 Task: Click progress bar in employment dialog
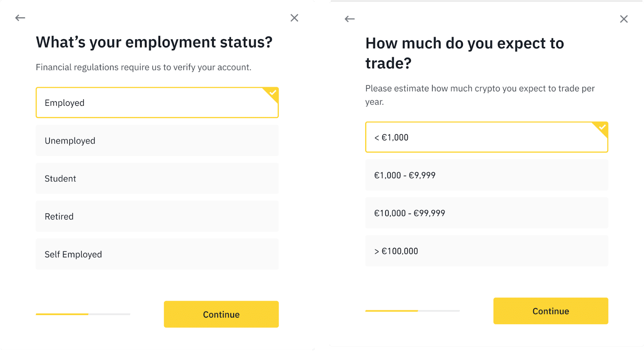pos(83,314)
